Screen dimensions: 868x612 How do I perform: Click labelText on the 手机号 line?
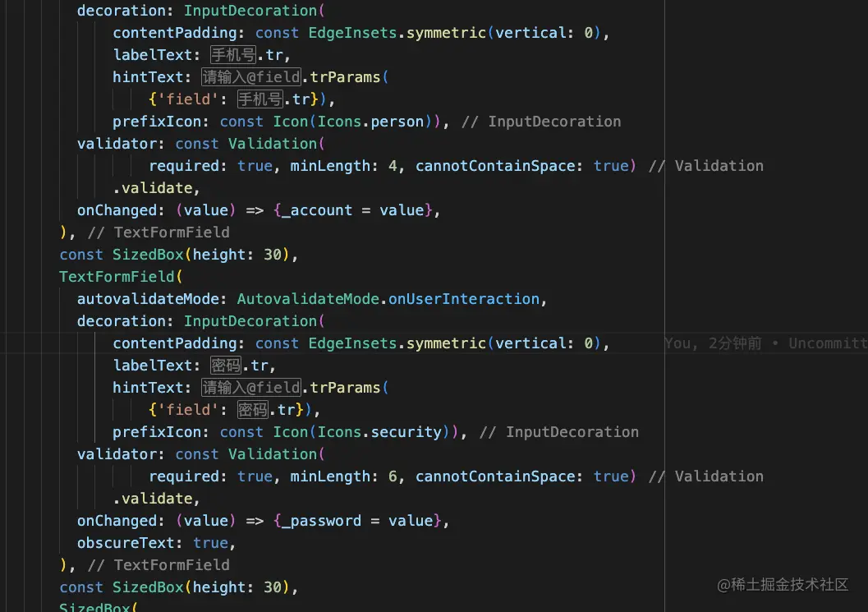(x=152, y=55)
